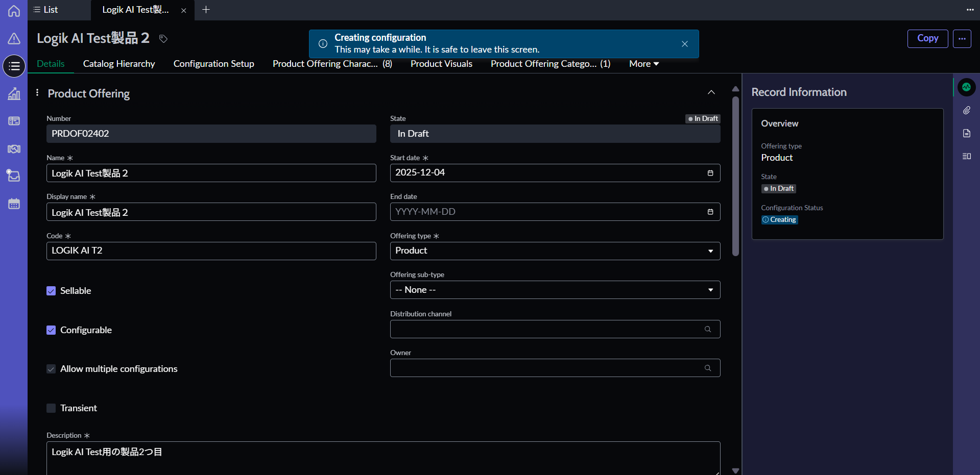This screenshot has height=475, width=980.
Task: Open the Configuration Setup tab
Action: [x=213, y=64]
